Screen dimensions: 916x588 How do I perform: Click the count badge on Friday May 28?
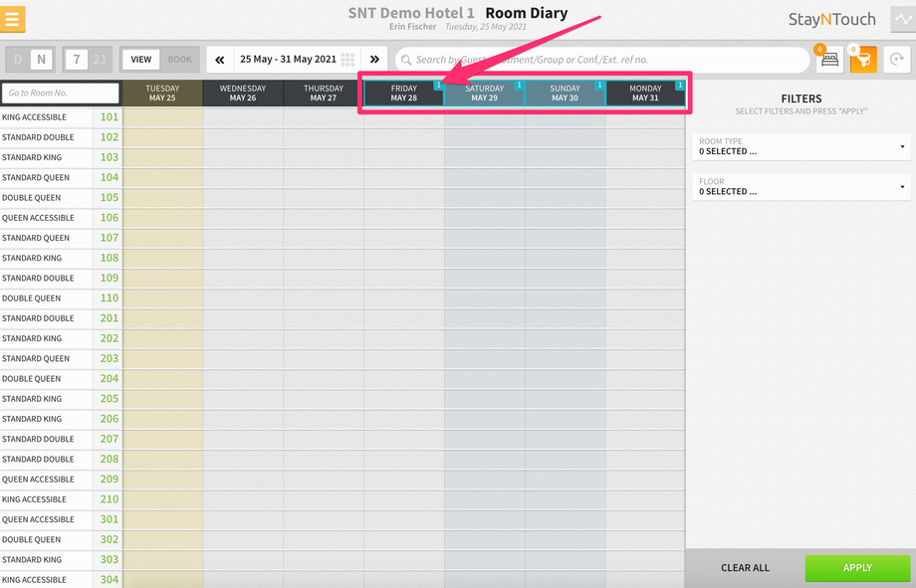point(439,86)
